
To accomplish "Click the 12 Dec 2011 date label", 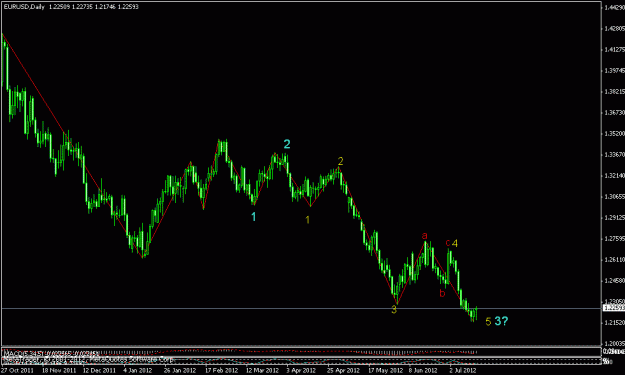I will [99, 371].
